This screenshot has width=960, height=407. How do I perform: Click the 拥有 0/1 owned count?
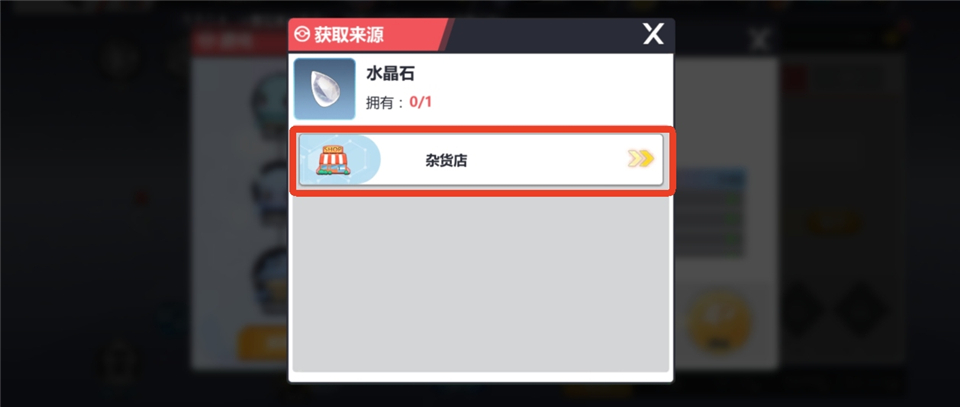[x=399, y=102]
